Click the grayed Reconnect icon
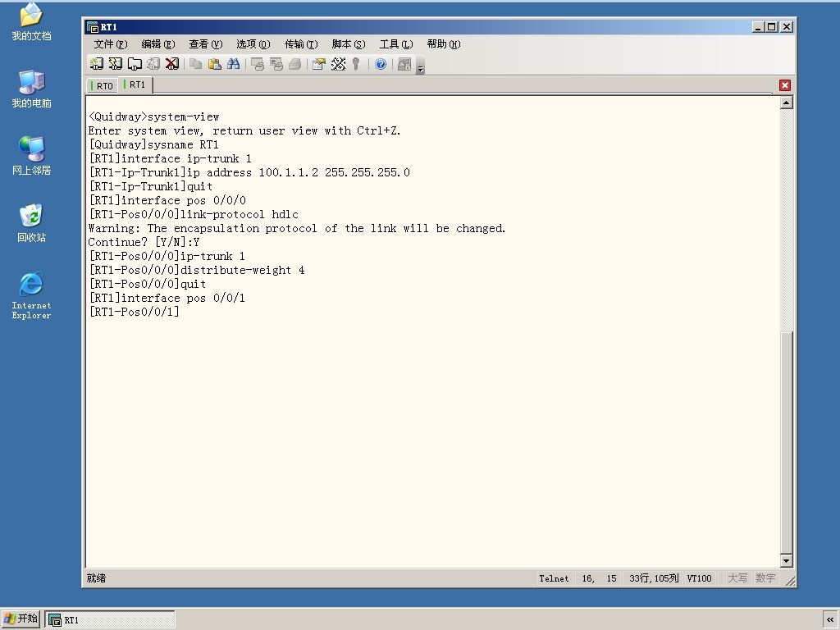The image size is (840, 630). pos(153,64)
